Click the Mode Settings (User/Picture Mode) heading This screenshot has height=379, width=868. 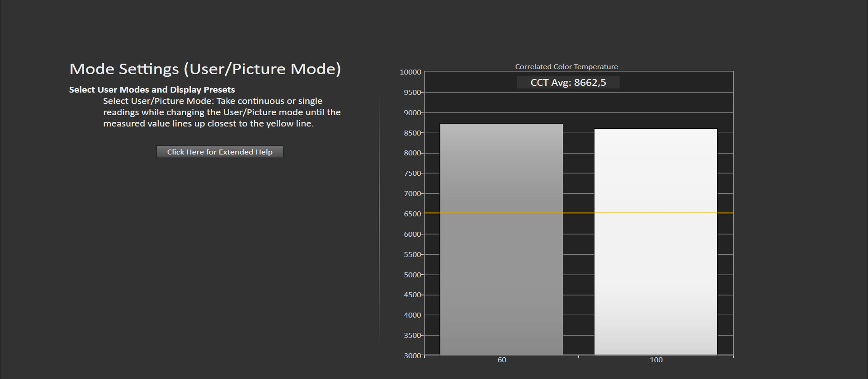[205, 69]
